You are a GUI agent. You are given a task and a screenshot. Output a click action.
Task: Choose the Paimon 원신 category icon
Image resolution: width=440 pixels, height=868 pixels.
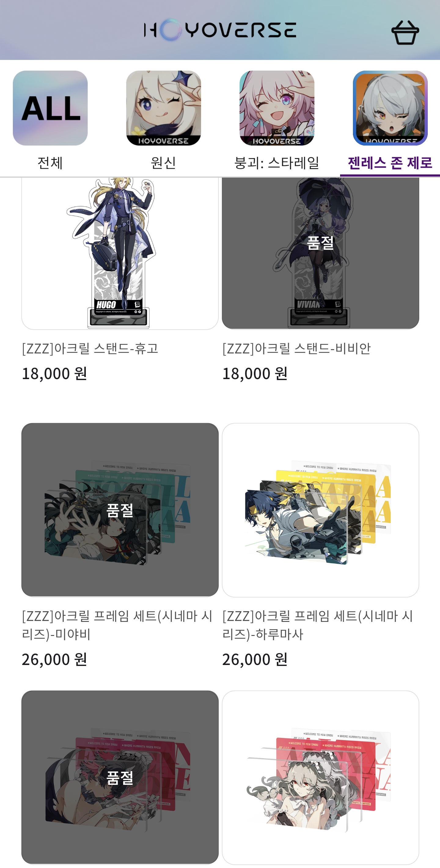click(x=163, y=108)
